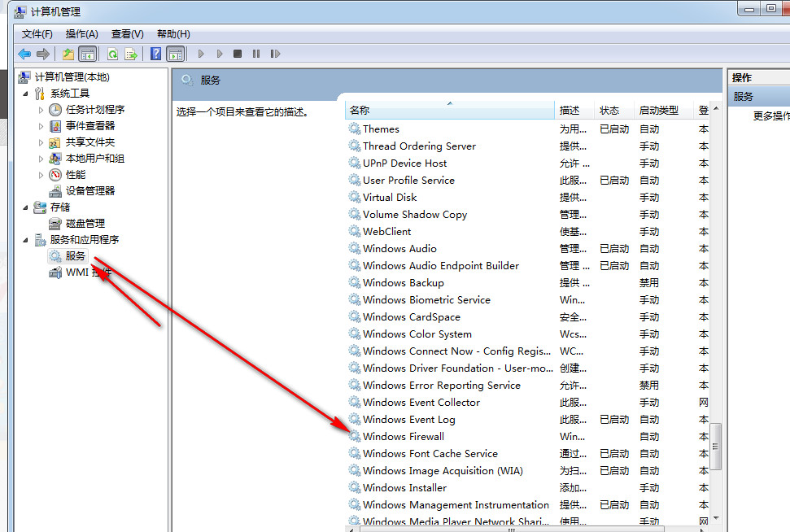
Task: Click the 事件查看器 tree icon
Action: 55,126
